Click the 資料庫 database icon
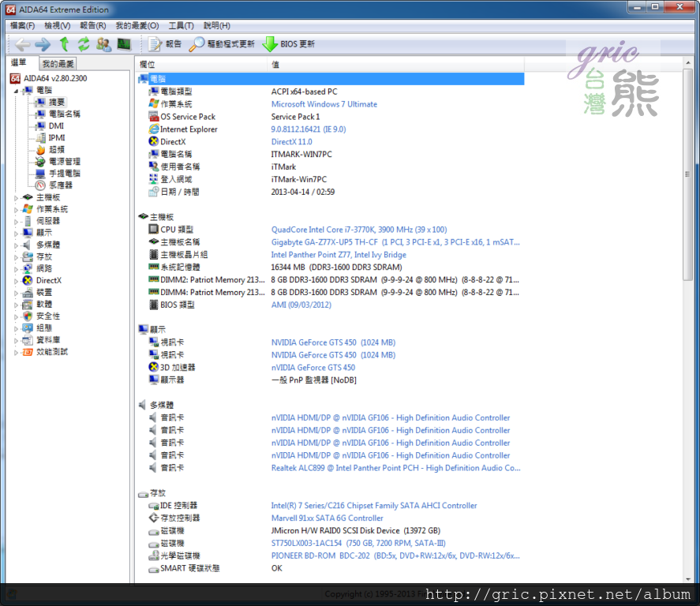 (x=28, y=340)
